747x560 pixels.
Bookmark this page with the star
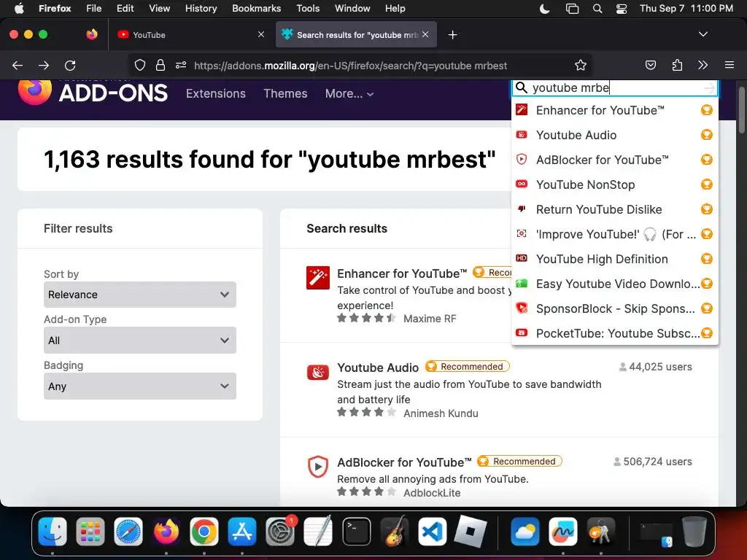click(x=580, y=65)
